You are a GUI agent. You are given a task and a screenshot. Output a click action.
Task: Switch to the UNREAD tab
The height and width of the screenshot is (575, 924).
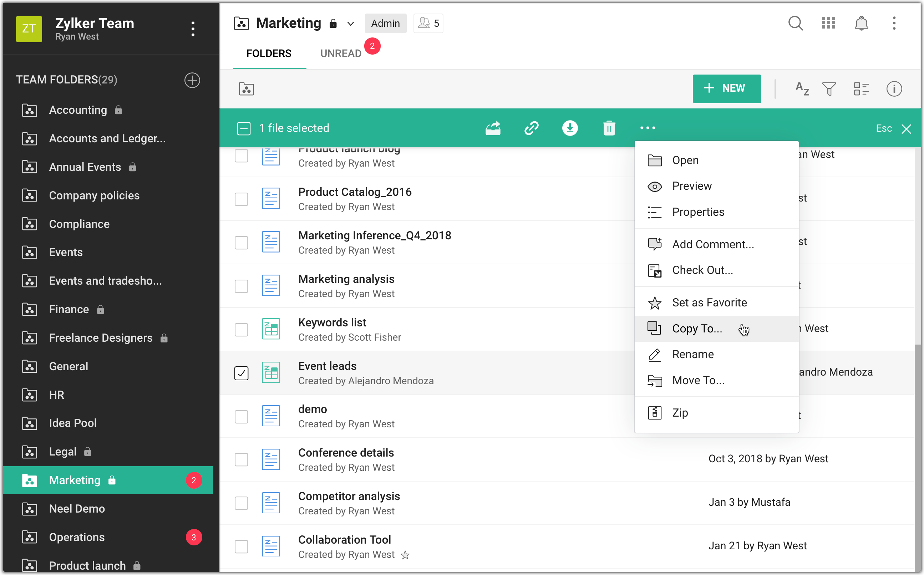click(x=340, y=53)
